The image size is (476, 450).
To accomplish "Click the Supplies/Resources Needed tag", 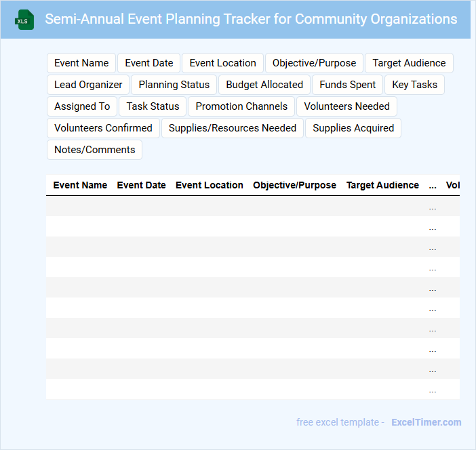I will pyautogui.click(x=233, y=128).
